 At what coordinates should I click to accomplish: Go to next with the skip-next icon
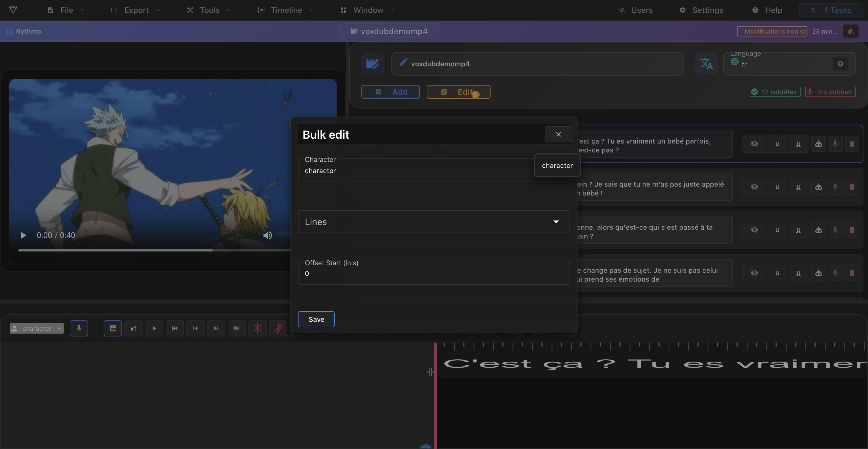(x=216, y=328)
